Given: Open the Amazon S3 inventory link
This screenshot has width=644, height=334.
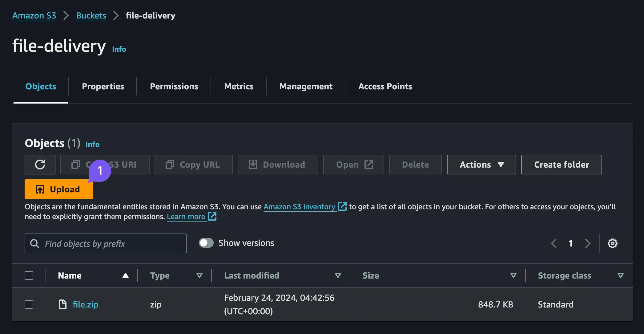Looking at the screenshot, I should [x=300, y=206].
